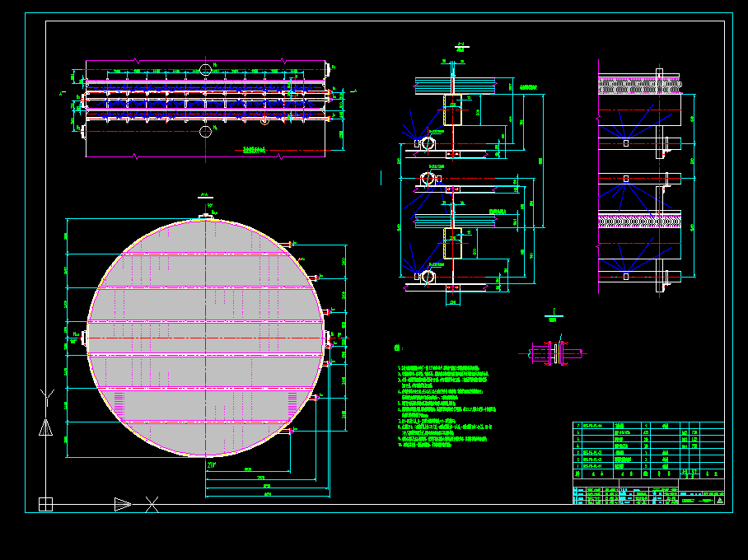Select the triangle logo in title block
Viewport: 748px width, 560px height.
pos(719,500)
